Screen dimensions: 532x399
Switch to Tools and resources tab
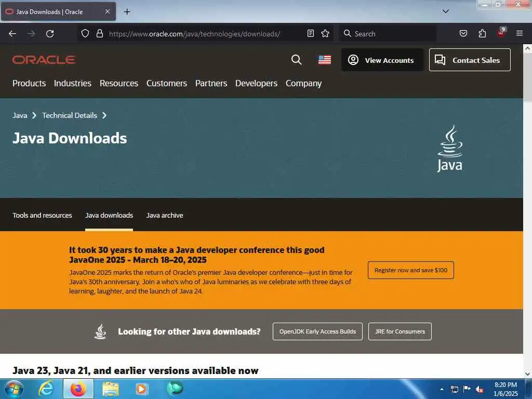pyautogui.click(x=42, y=215)
